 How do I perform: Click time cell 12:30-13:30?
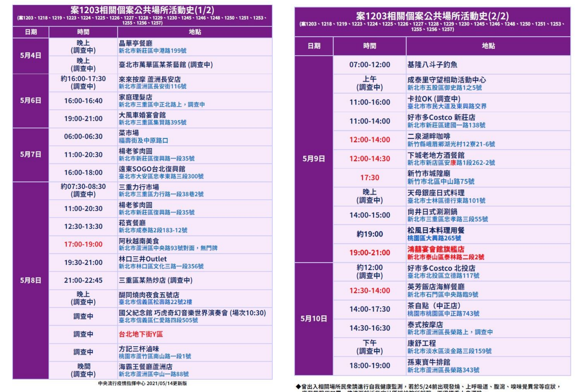(x=83, y=226)
